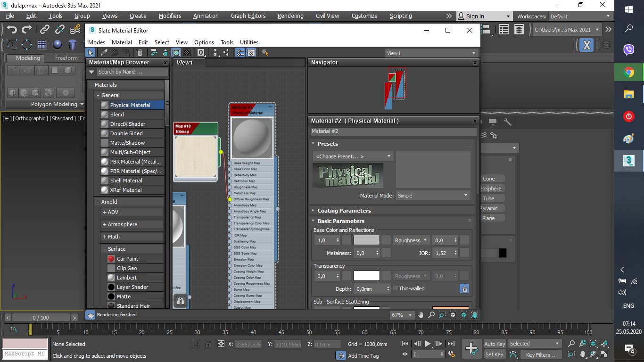Open Roughness dropdown in Base Color row

(412, 240)
